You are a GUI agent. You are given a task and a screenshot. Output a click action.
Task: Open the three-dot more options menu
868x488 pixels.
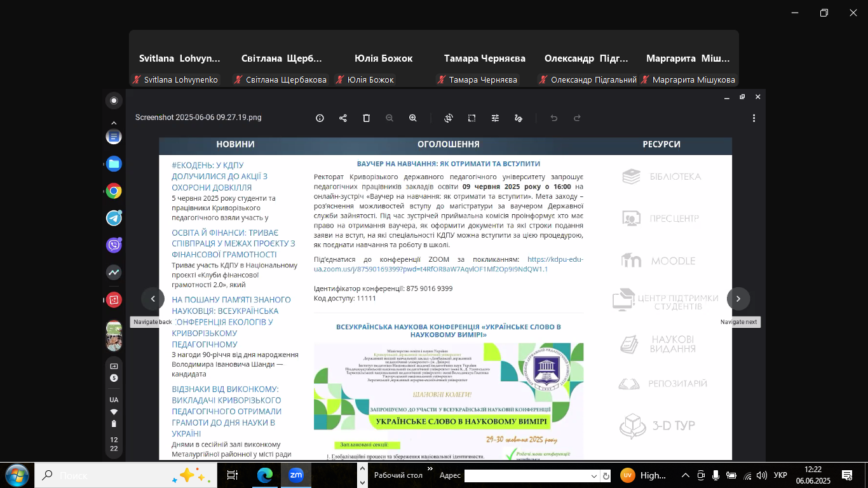(x=754, y=118)
